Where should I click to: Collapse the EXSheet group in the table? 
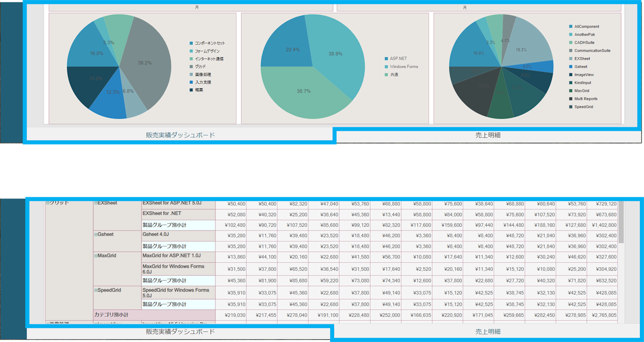(96, 203)
